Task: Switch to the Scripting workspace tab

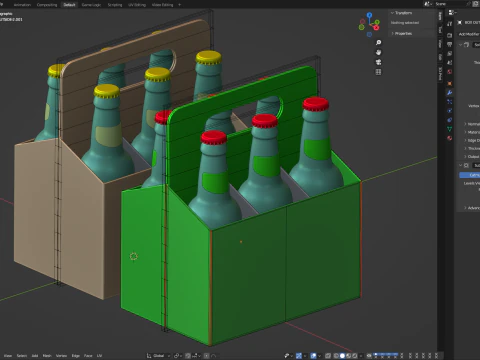Action: click(x=115, y=5)
